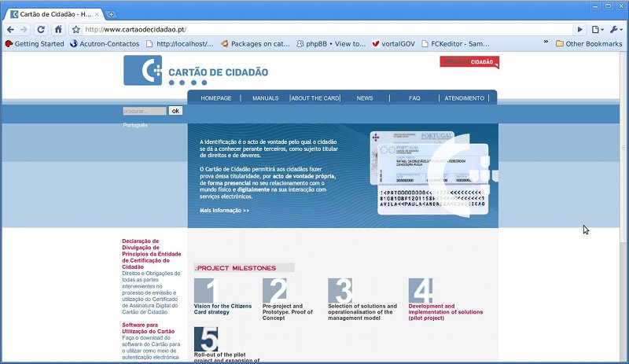629x364 pixels.
Task: Open Pre-project and Prototype milestone text
Action: pyautogui.click(x=287, y=312)
